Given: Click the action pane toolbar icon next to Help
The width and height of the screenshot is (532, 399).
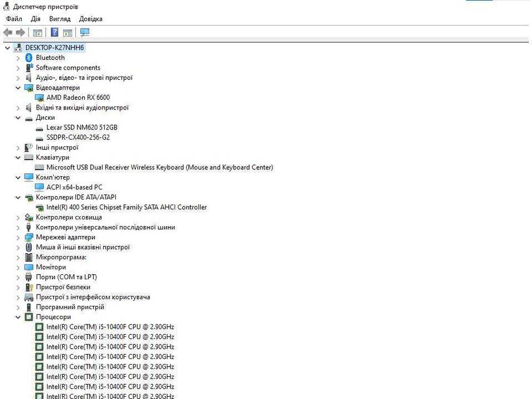Looking at the screenshot, I should [68, 32].
